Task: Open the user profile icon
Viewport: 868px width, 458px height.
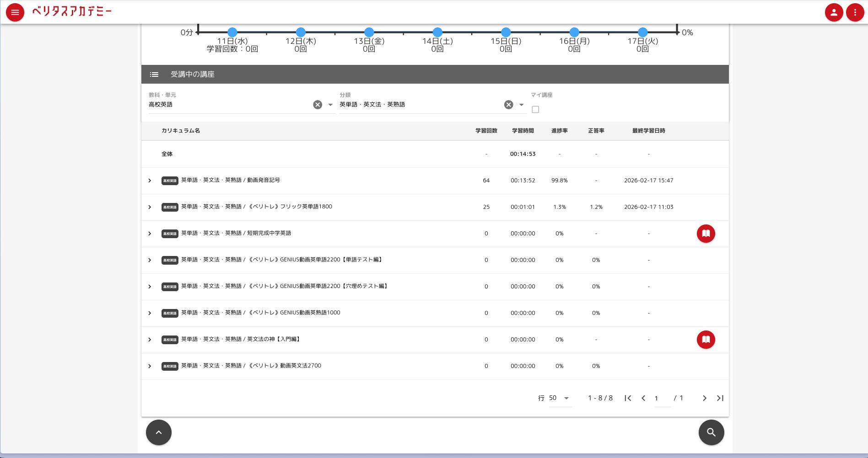Action: pyautogui.click(x=834, y=12)
